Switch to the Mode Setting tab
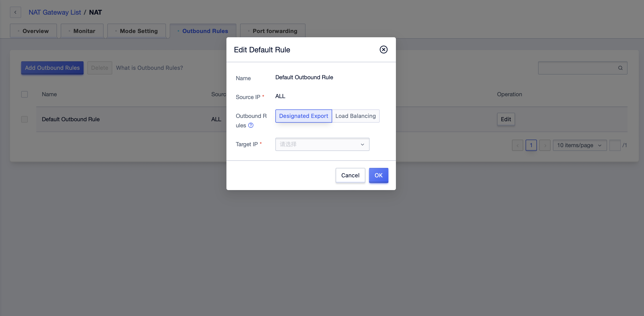 click(x=137, y=31)
